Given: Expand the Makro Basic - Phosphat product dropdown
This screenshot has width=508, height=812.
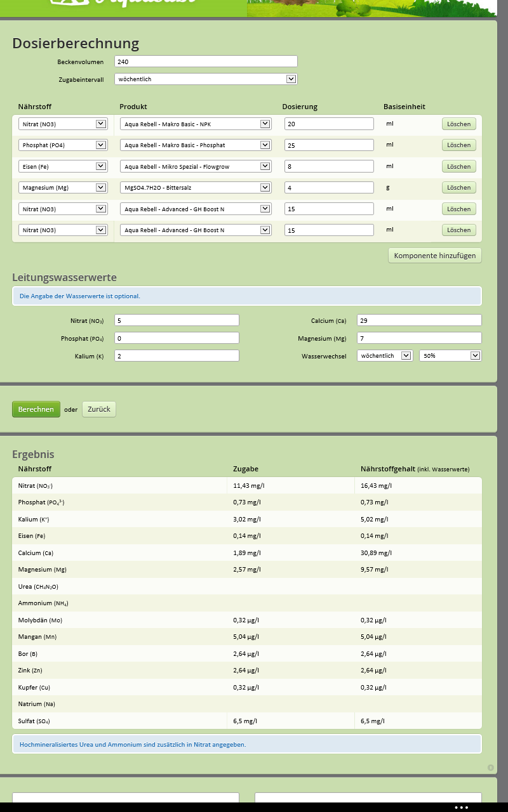Looking at the screenshot, I should (x=196, y=145).
